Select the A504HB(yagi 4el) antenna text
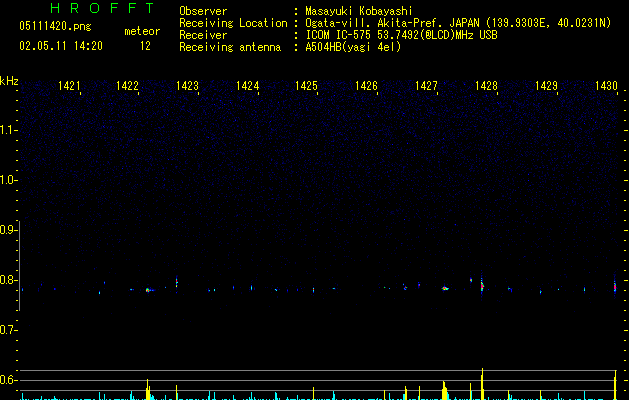Viewport: 629px width, 400px height. [353, 47]
